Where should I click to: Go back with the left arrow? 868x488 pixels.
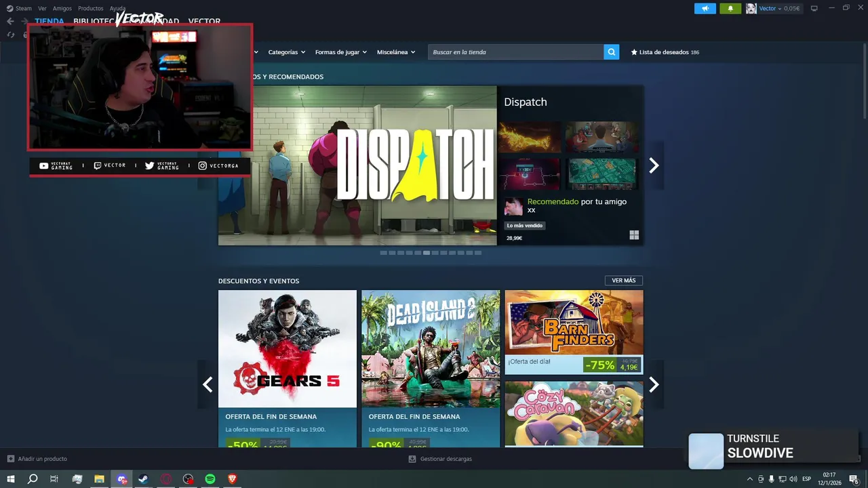pyautogui.click(x=10, y=21)
